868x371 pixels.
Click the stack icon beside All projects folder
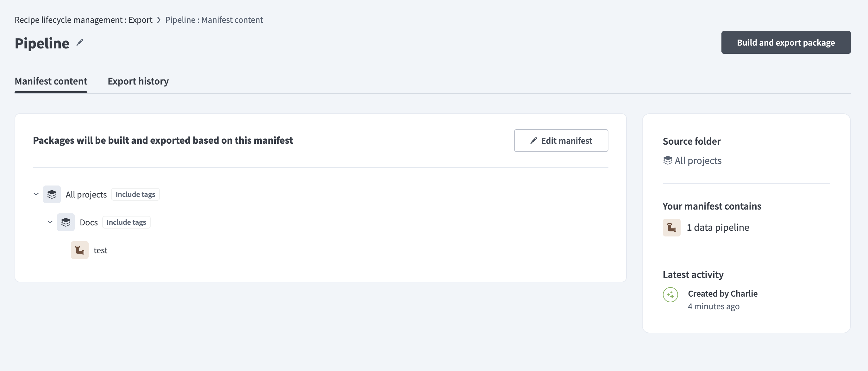[x=52, y=194]
